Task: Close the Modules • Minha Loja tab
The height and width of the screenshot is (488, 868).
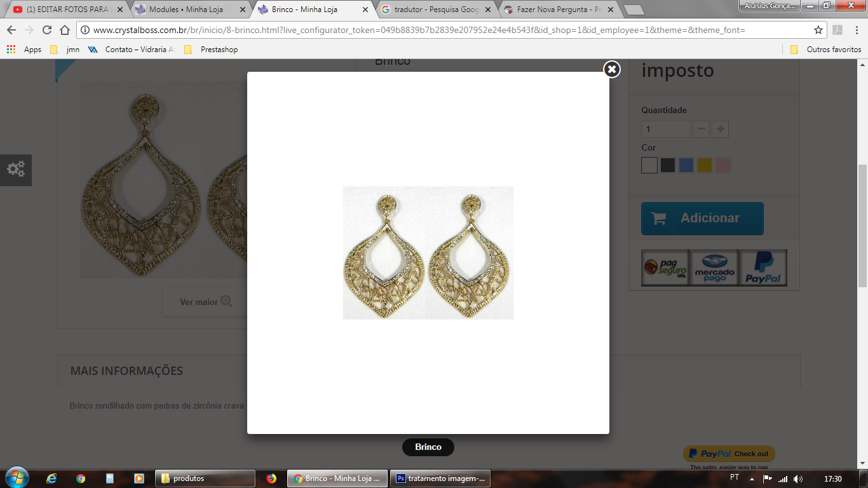Action: (242, 10)
